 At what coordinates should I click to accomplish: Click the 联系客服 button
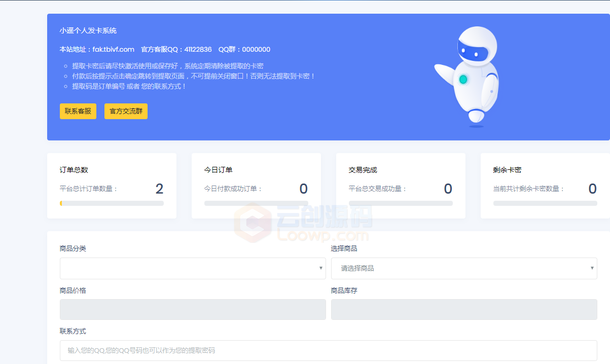click(x=78, y=112)
